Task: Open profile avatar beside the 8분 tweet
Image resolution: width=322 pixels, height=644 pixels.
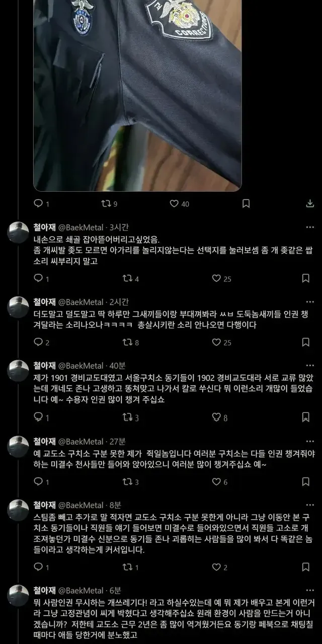Action: point(18,510)
